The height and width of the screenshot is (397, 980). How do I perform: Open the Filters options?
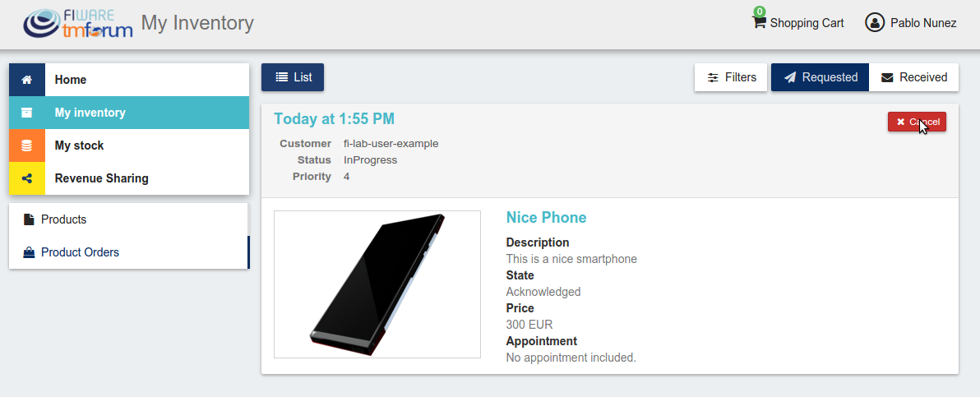(731, 77)
